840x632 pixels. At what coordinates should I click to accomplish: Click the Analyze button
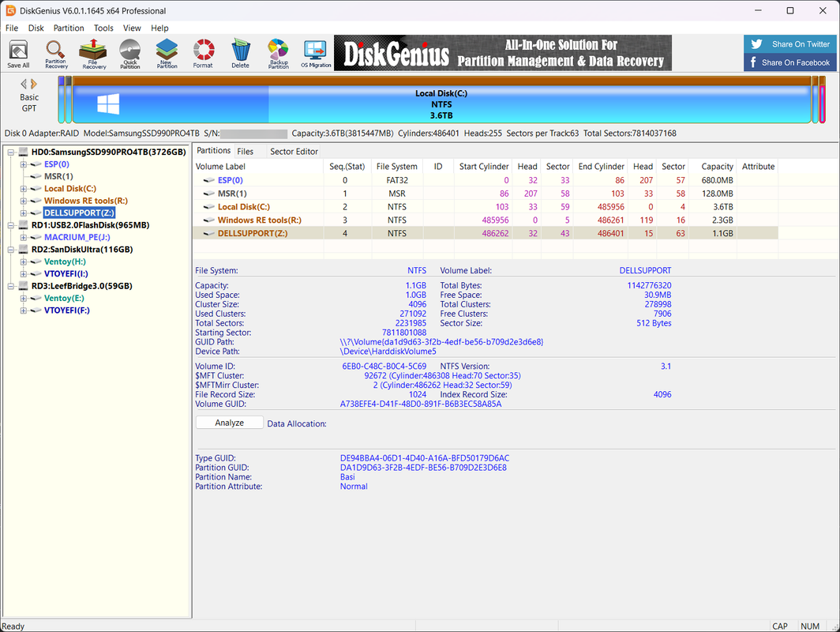tap(229, 423)
